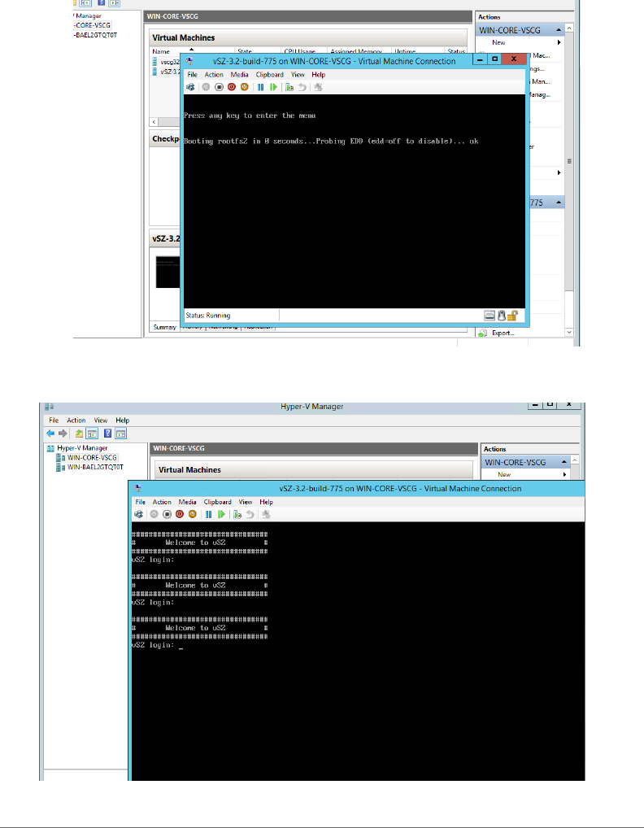
Task: Click Actions pane scroll-down arrow
Action: (569, 332)
